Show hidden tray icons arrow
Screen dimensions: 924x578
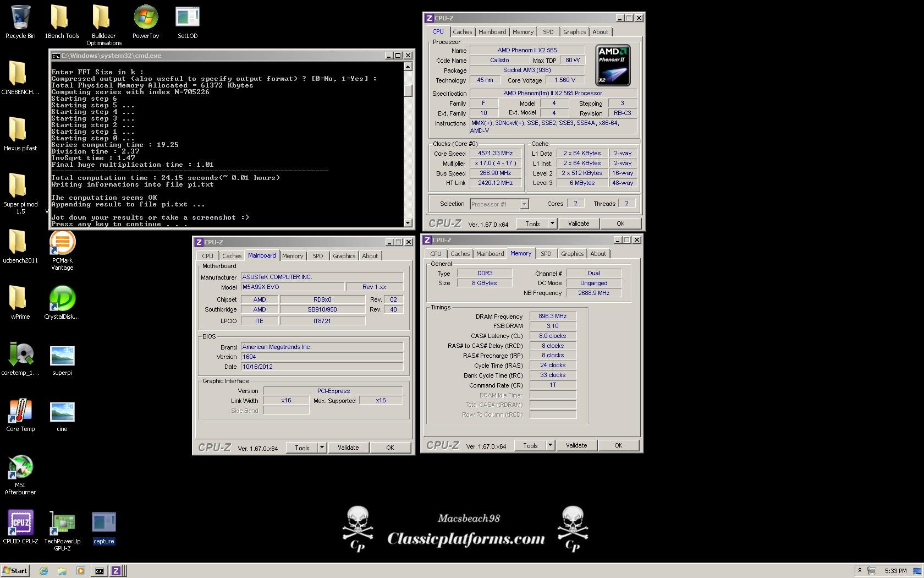[860, 570]
